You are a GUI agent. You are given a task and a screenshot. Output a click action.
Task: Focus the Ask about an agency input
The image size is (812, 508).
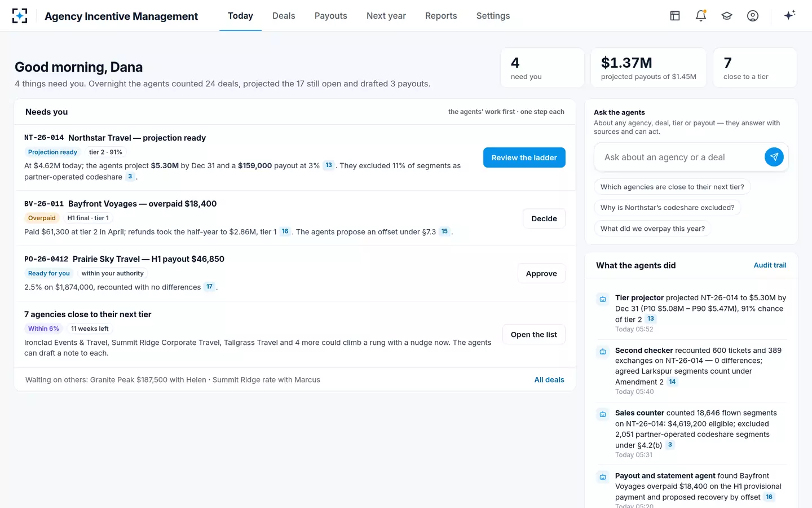[x=681, y=157]
